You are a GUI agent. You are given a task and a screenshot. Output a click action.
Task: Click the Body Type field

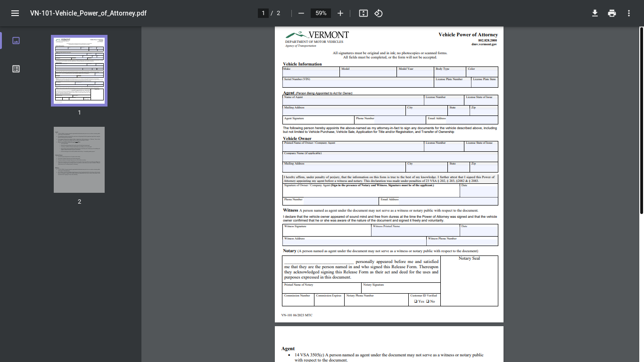(x=450, y=72)
